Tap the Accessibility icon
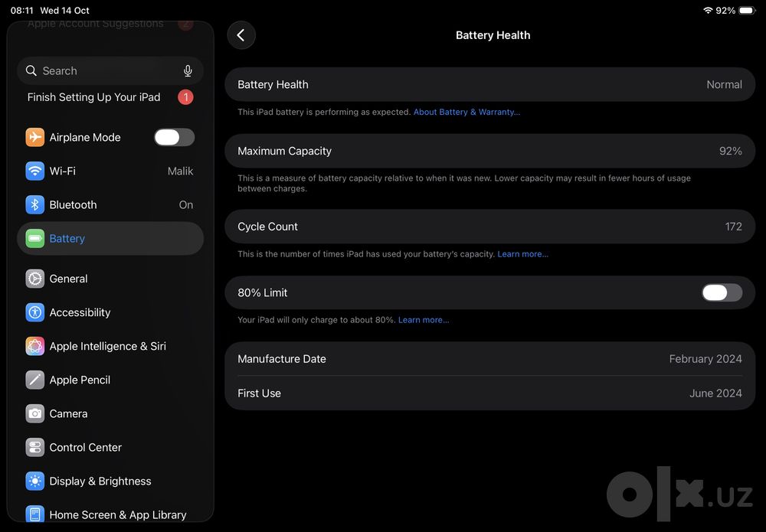Viewport: 766px width, 532px height. pyautogui.click(x=34, y=312)
